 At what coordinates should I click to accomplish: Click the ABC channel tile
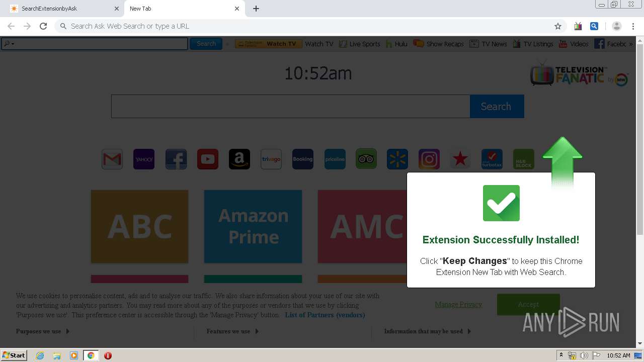139,226
